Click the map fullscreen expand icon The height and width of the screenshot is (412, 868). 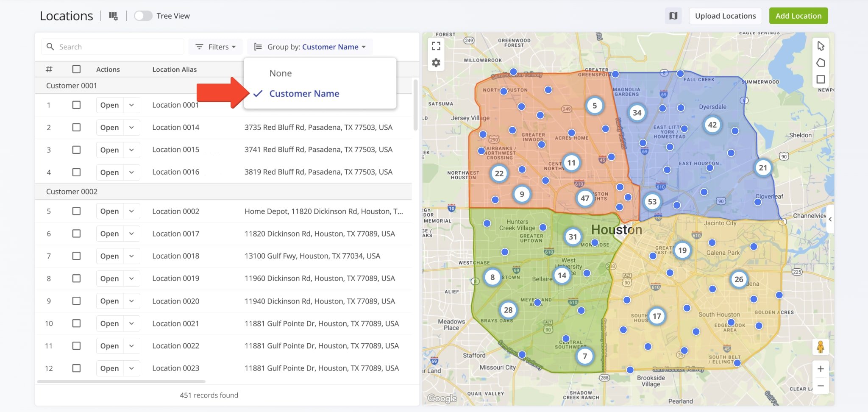click(x=436, y=46)
